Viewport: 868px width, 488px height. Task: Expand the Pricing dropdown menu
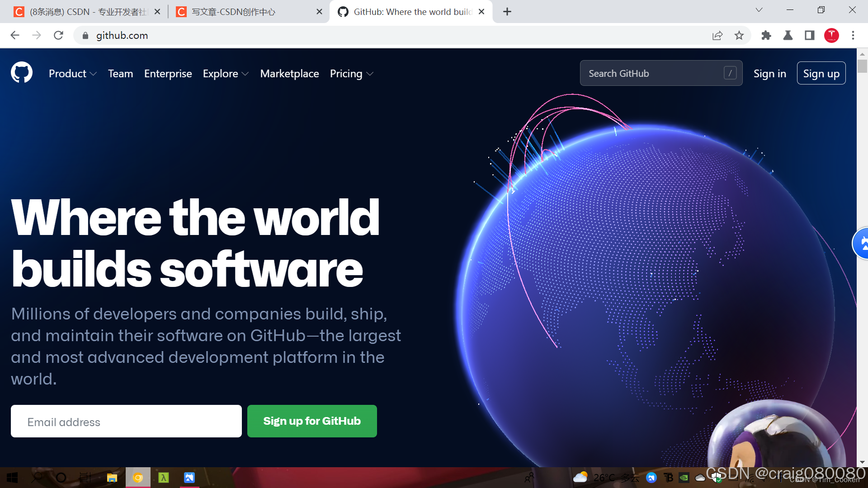click(351, 74)
